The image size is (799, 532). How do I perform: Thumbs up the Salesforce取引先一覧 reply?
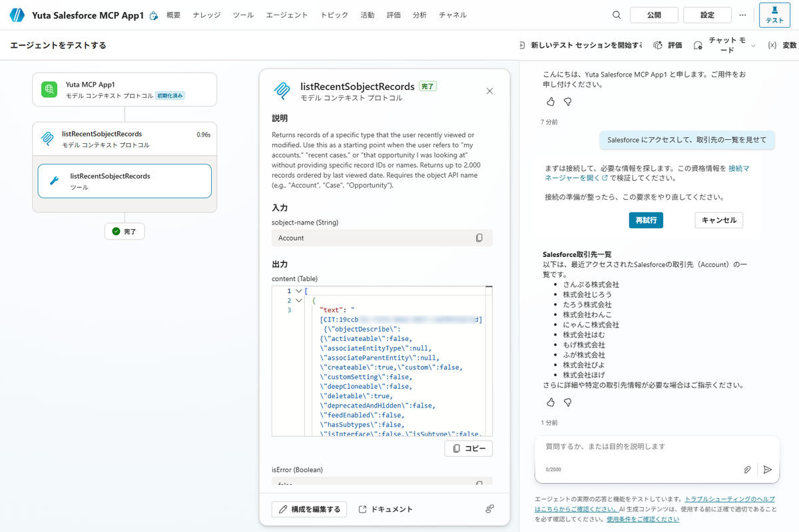point(550,402)
